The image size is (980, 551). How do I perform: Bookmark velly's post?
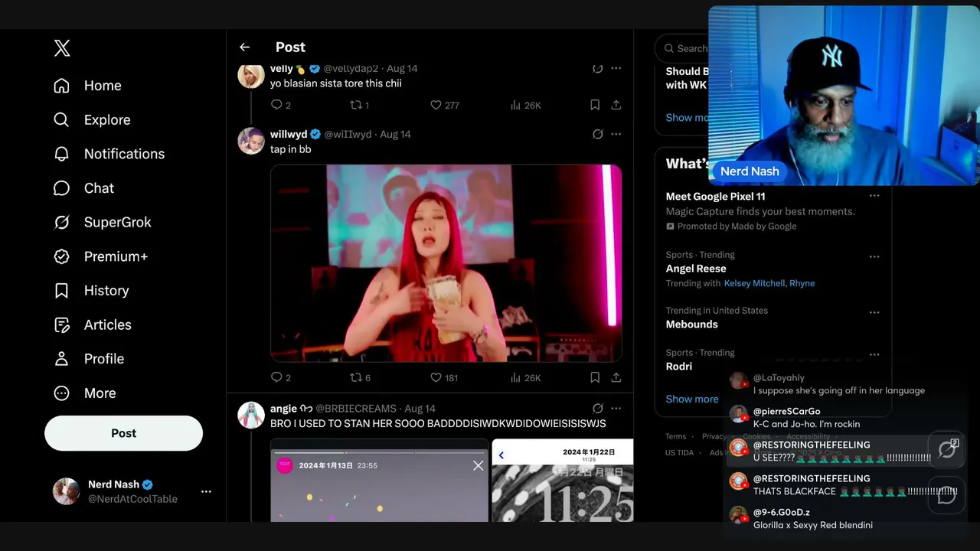click(595, 105)
